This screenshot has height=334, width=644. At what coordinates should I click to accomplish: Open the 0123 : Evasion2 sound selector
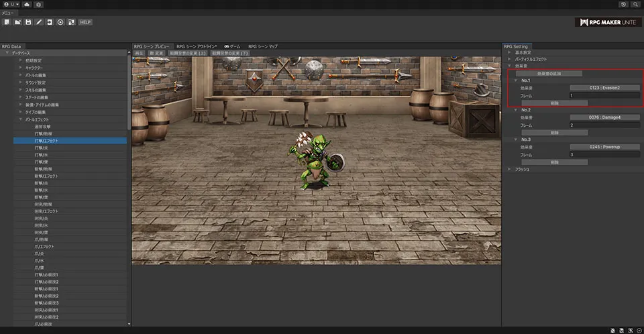click(605, 88)
